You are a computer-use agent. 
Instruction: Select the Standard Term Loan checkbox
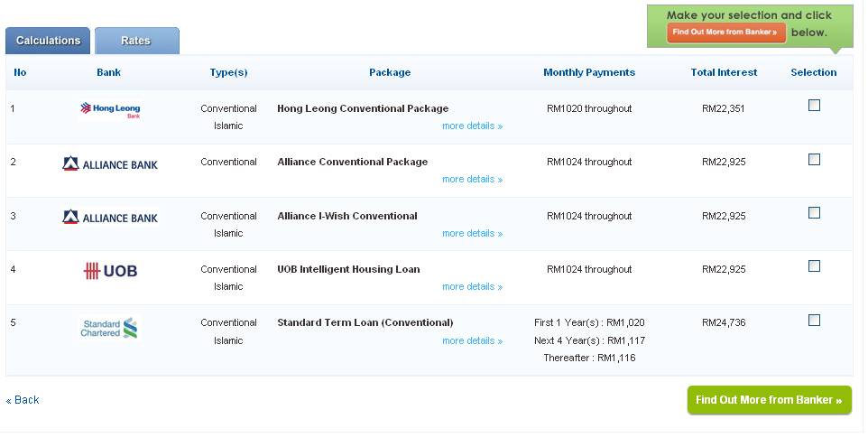[814, 321]
